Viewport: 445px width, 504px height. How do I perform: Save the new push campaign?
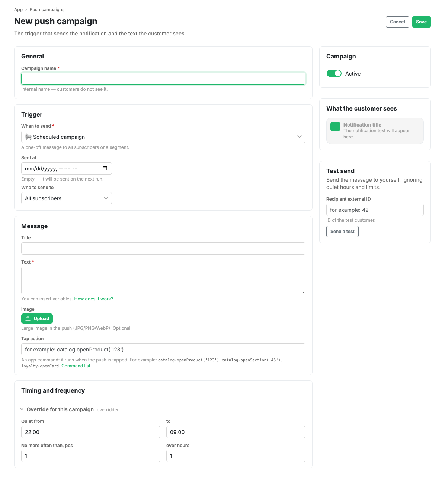pyautogui.click(x=422, y=22)
